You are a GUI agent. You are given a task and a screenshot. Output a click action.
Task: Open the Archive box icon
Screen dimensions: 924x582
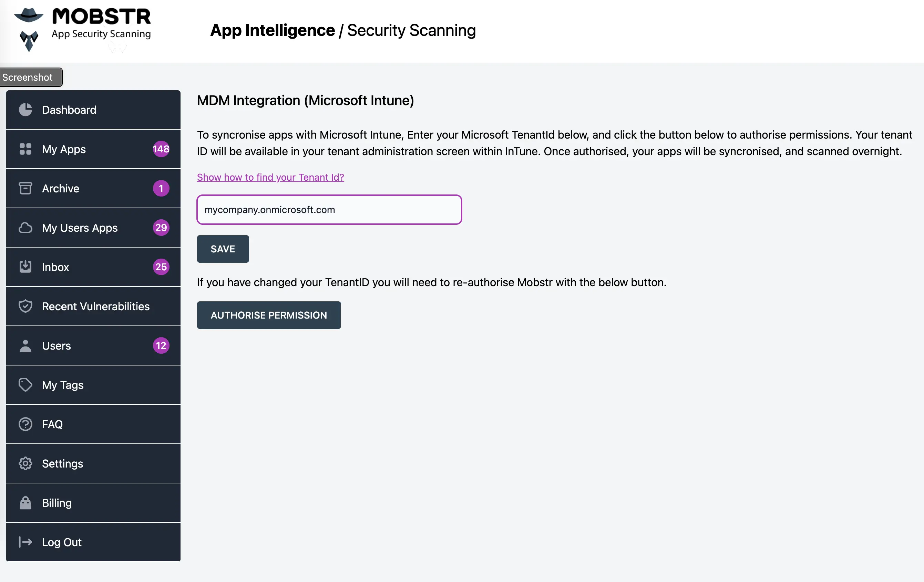[25, 189]
